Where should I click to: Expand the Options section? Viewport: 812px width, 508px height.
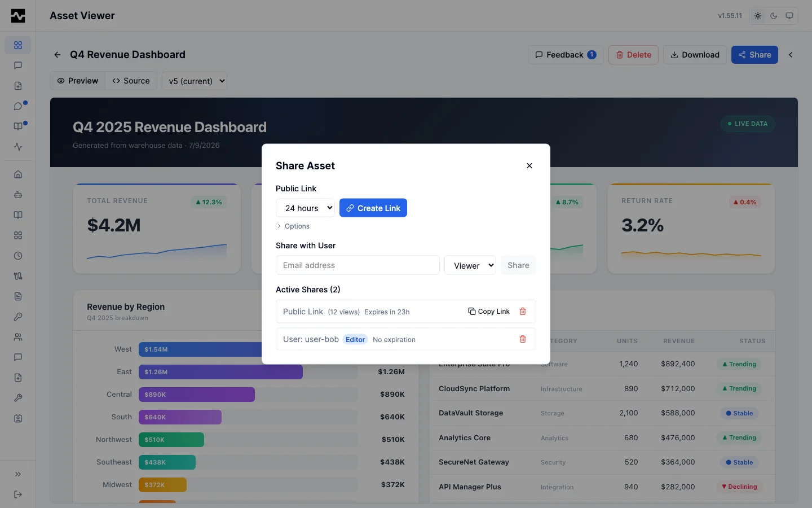(293, 226)
